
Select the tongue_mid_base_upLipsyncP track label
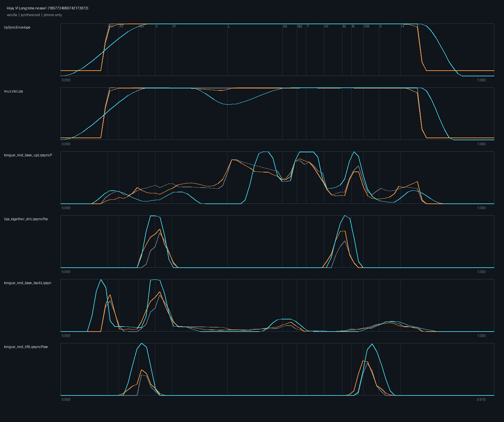pos(28,155)
